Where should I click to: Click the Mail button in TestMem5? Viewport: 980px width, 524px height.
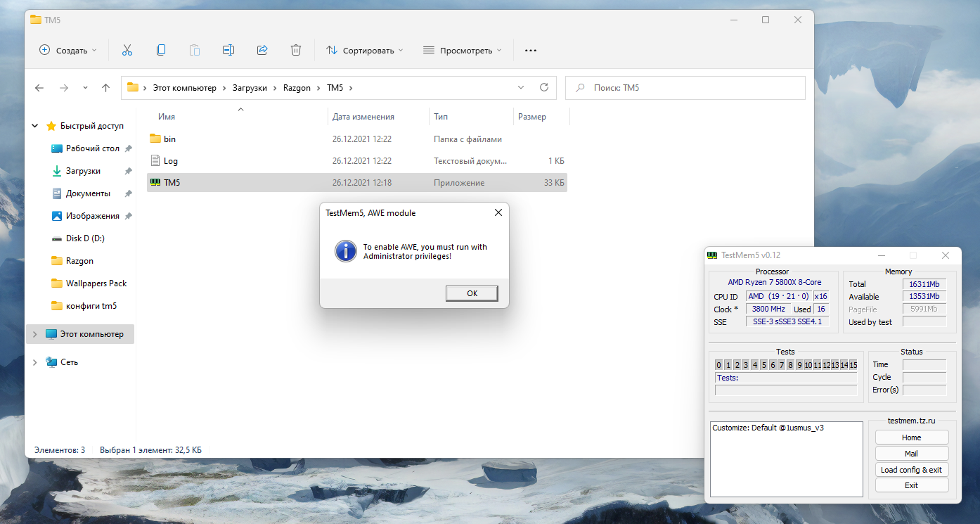(x=912, y=454)
